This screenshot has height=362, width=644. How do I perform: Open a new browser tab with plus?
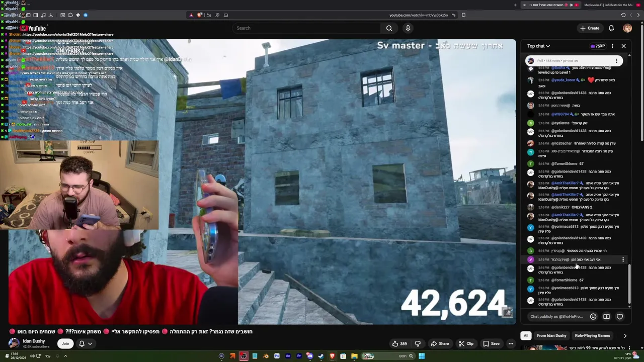click(515, 5)
